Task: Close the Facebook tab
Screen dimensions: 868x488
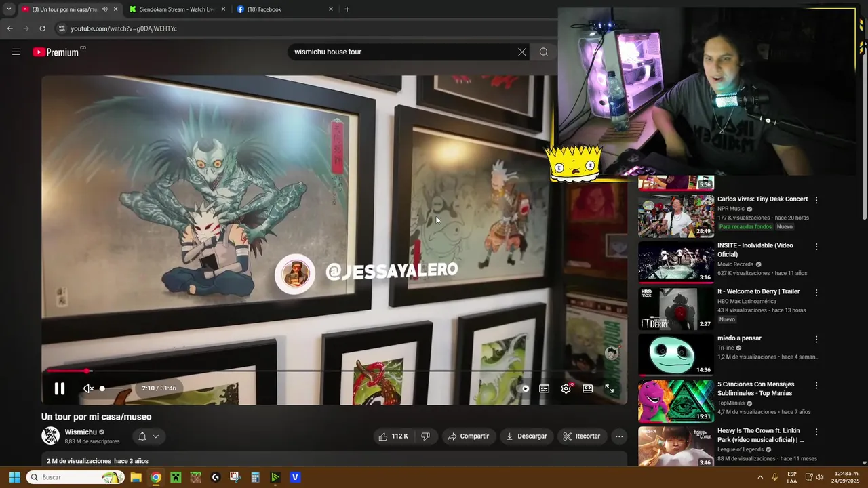Action: [331, 9]
